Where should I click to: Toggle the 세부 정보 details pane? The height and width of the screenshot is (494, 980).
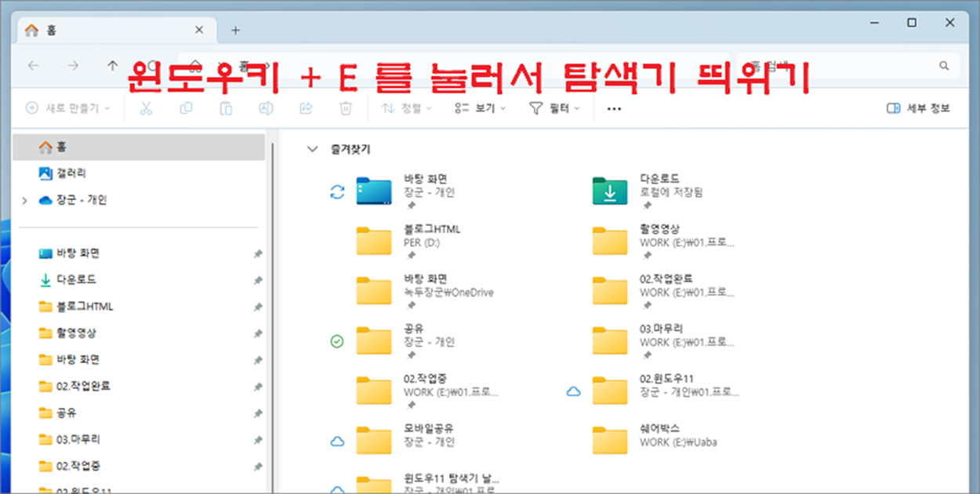[918, 108]
